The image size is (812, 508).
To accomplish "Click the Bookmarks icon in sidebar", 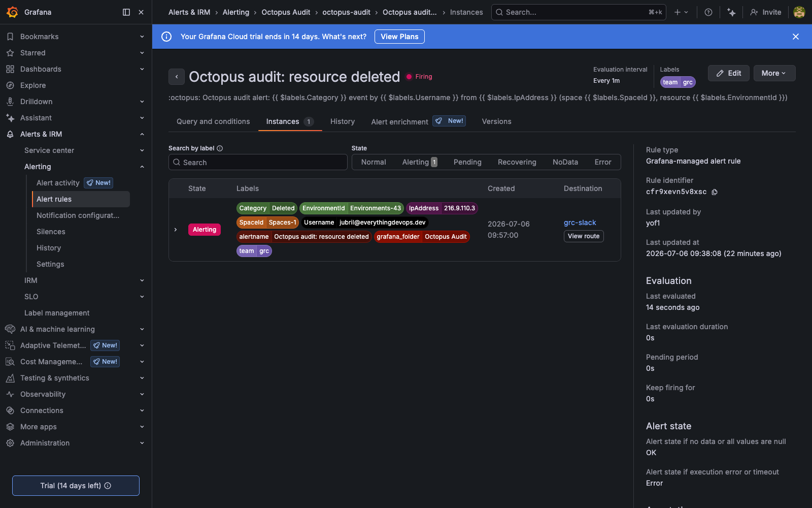I will pyautogui.click(x=10, y=37).
